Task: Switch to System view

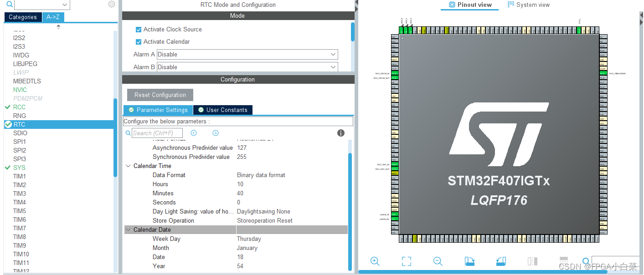Action: pyautogui.click(x=529, y=5)
